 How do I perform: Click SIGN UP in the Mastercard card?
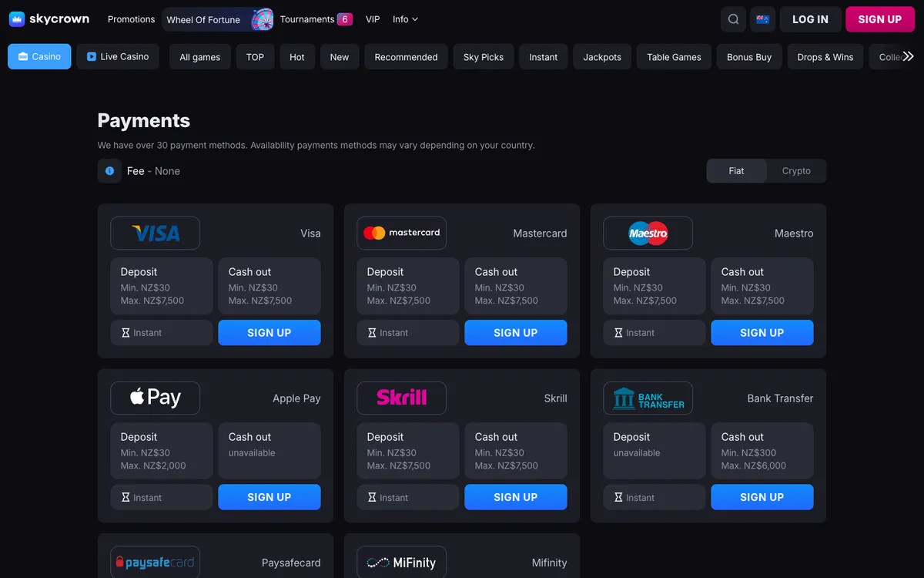click(x=516, y=333)
